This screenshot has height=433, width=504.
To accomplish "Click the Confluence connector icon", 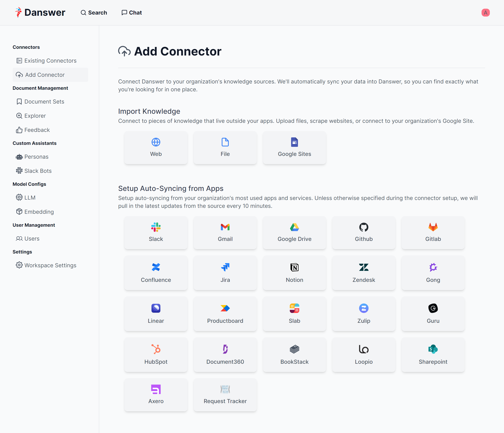I will point(156,267).
